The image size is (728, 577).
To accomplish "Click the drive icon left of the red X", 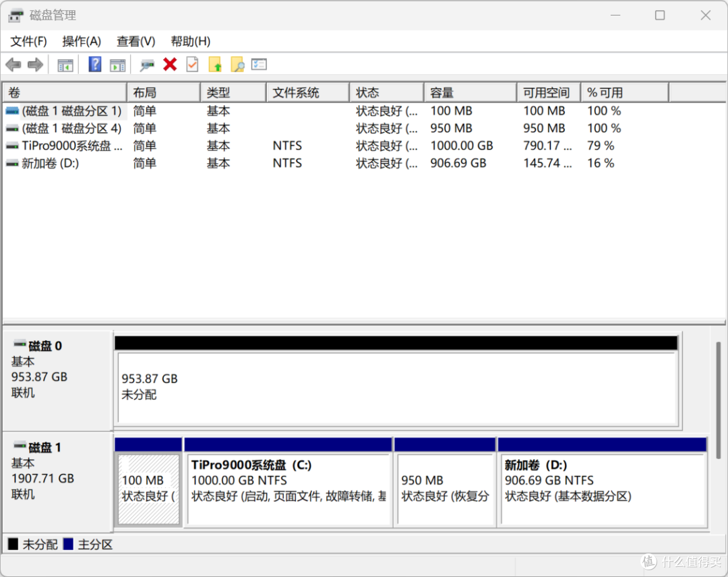I will click(x=147, y=65).
